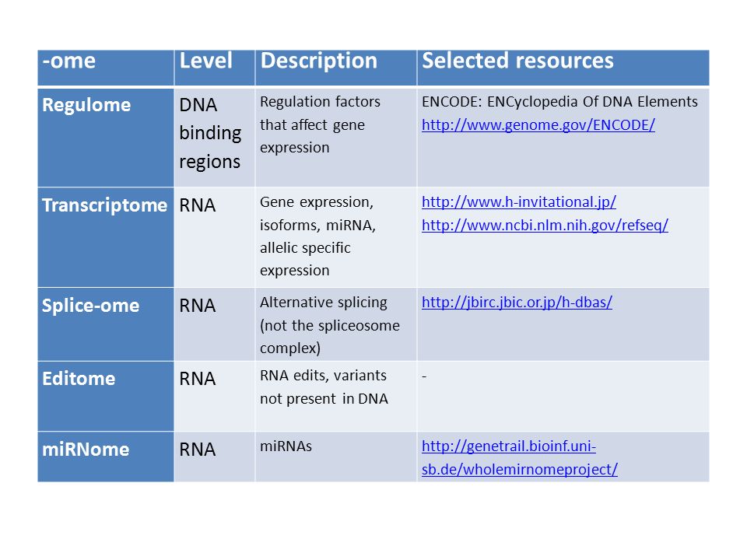Click 'Regulation factors that affect gene expression' text
747x560 pixels.
pyautogui.click(x=320, y=124)
